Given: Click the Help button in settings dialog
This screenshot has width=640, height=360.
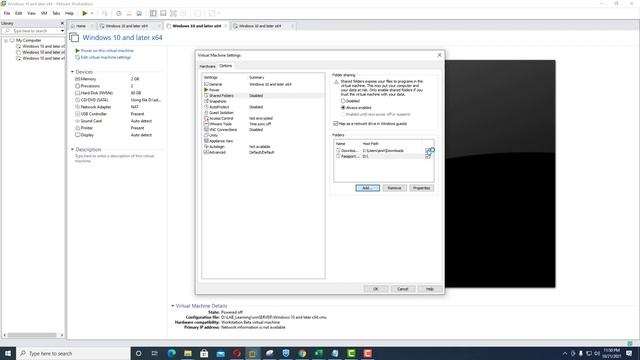Looking at the screenshot, I should pyautogui.click(x=430, y=289).
